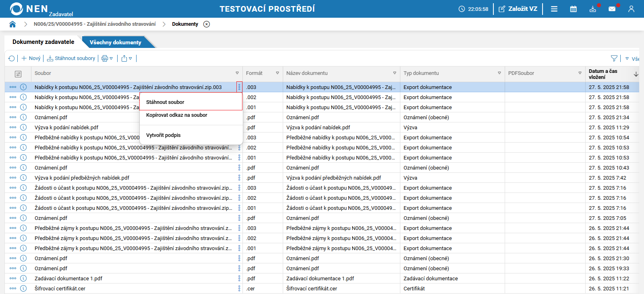Open the Formát column filter dropdown

pos(277,73)
